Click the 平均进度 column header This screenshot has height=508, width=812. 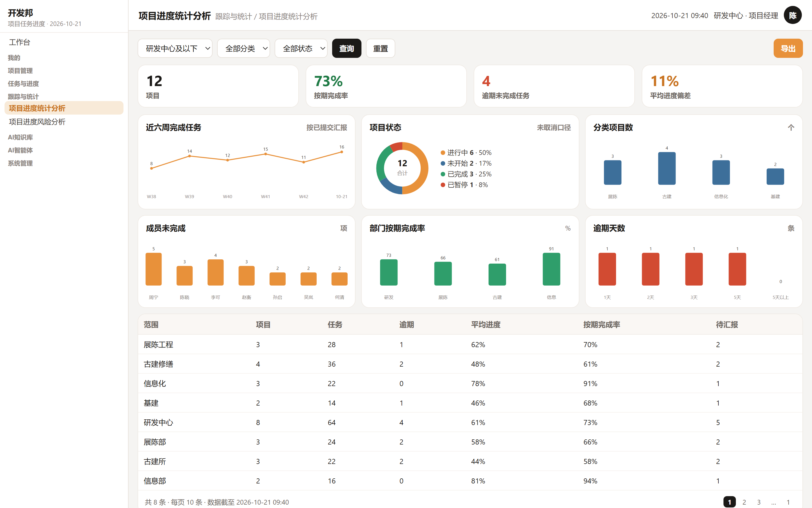tap(486, 325)
